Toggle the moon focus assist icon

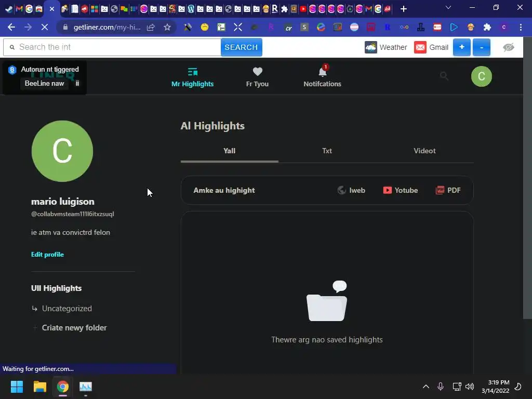click(x=518, y=387)
